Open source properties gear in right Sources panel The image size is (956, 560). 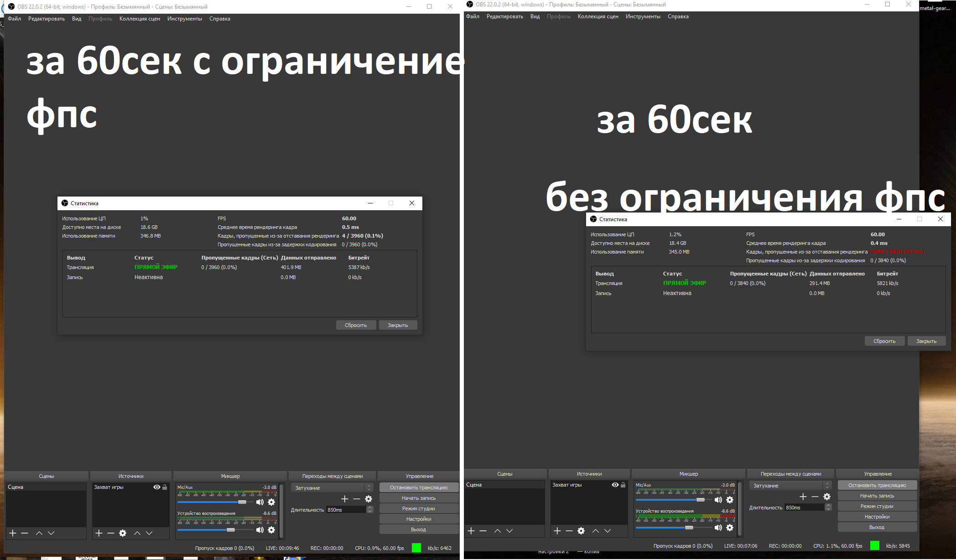point(581,531)
